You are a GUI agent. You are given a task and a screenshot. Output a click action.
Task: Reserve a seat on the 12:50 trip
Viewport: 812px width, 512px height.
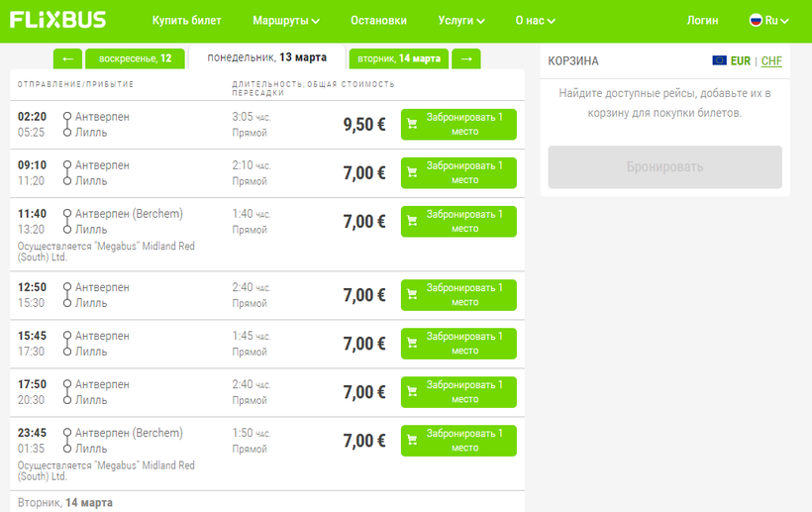coord(458,295)
